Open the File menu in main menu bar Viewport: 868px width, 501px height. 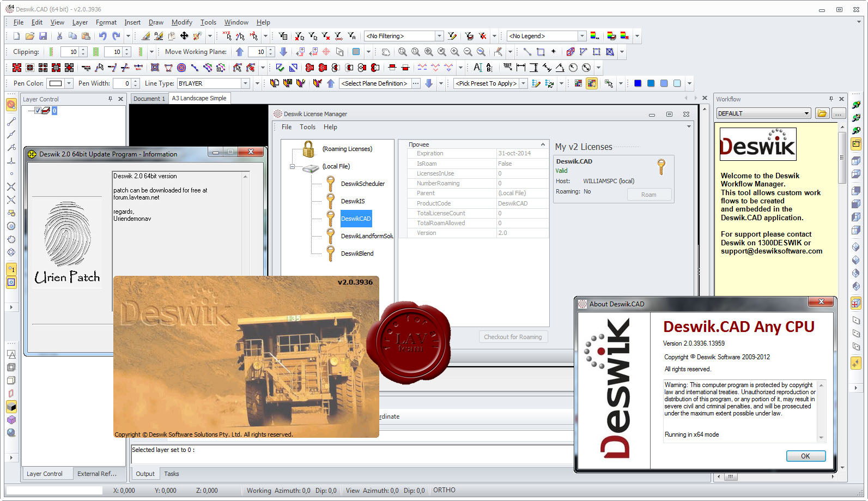click(x=19, y=22)
